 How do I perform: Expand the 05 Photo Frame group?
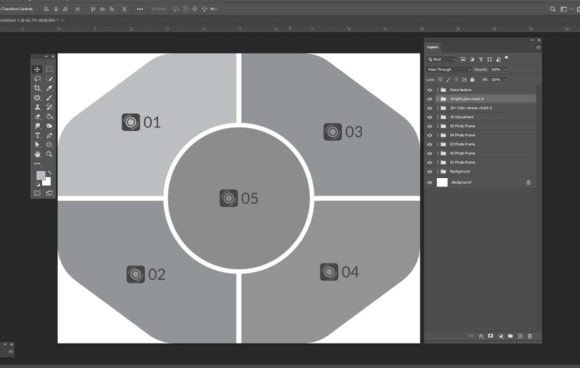pyautogui.click(x=438, y=126)
